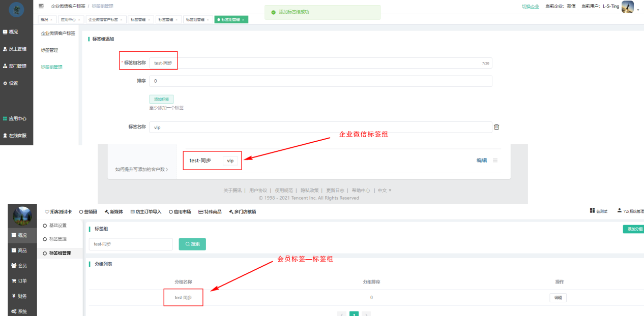Select 标签管理 in lower submenu
Image resolution: width=644 pixels, height=316 pixels.
[x=57, y=239]
